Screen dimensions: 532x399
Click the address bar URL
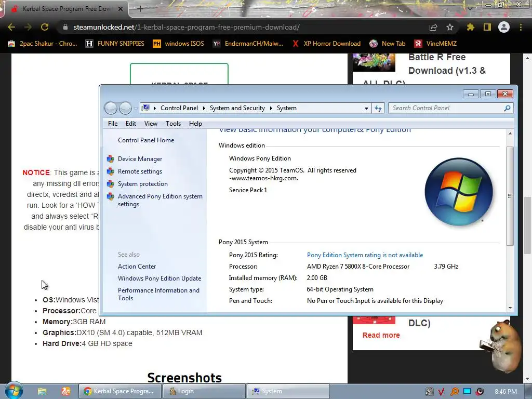click(187, 27)
